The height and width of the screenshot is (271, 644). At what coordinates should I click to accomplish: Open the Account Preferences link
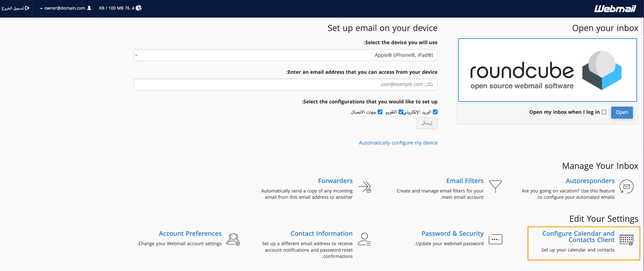click(190, 233)
